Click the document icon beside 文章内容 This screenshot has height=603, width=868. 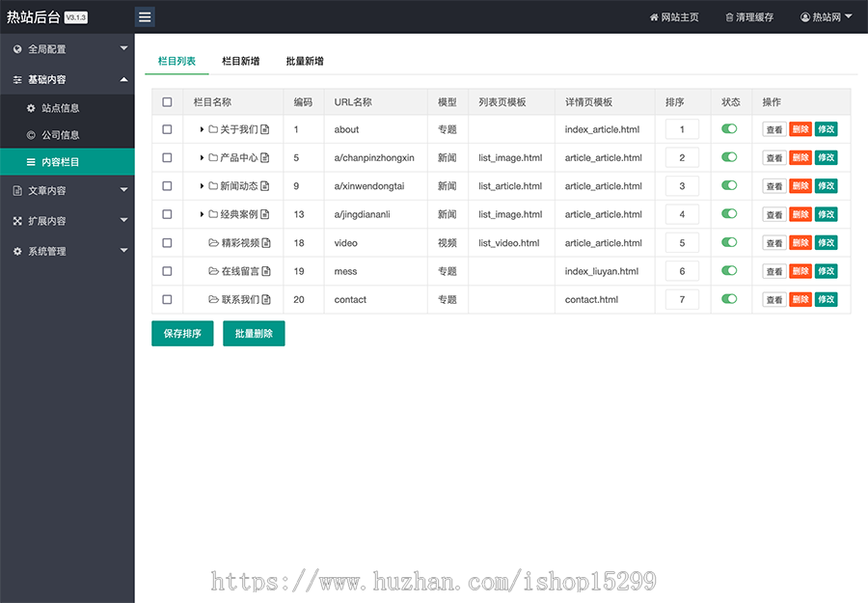[x=17, y=190]
